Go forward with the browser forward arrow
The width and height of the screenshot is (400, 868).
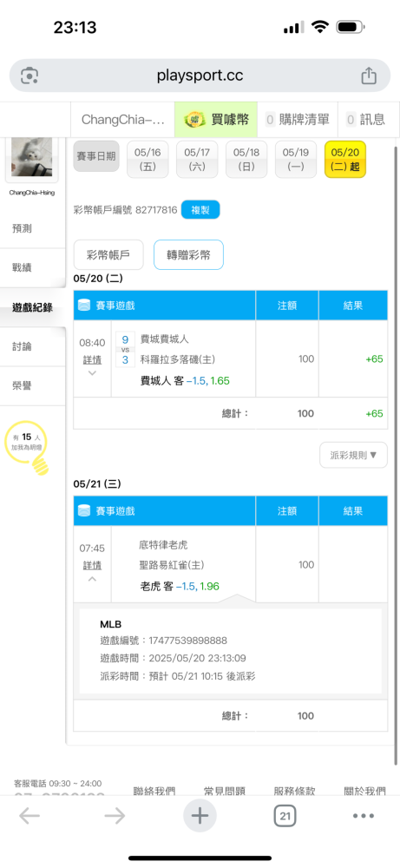pyautogui.click(x=115, y=815)
